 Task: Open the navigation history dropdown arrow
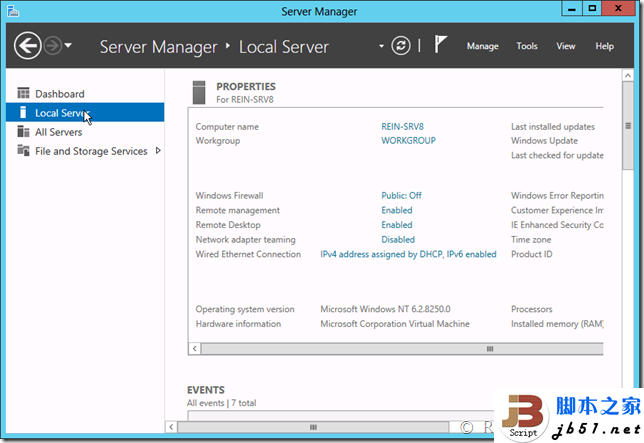click(68, 45)
